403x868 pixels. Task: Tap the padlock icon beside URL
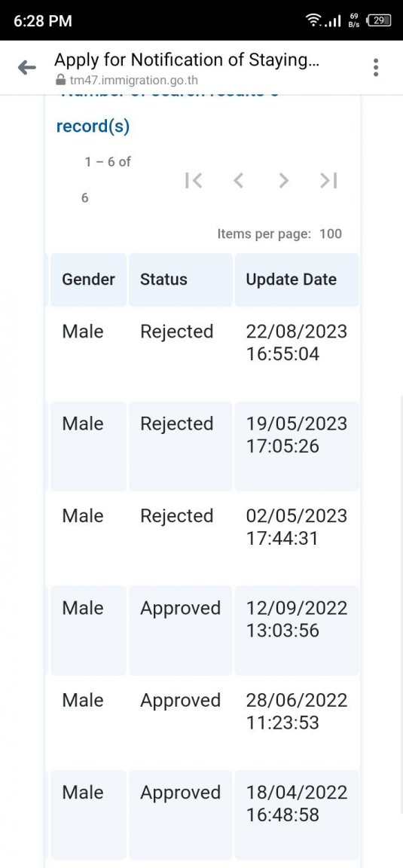(60, 81)
